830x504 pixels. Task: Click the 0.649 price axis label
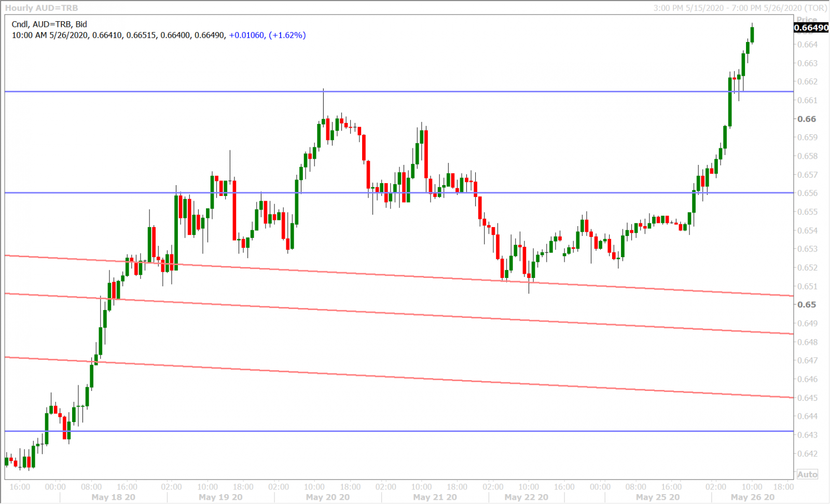click(x=808, y=323)
